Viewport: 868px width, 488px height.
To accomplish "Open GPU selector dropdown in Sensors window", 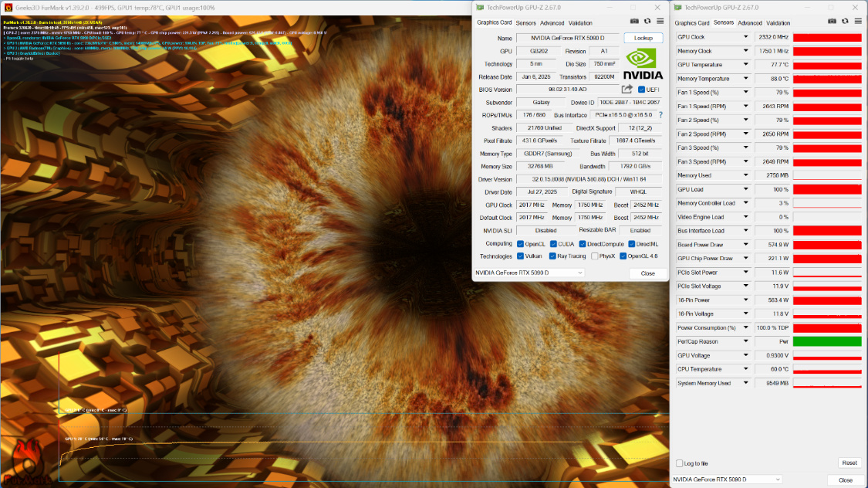I will pyautogui.click(x=726, y=480).
